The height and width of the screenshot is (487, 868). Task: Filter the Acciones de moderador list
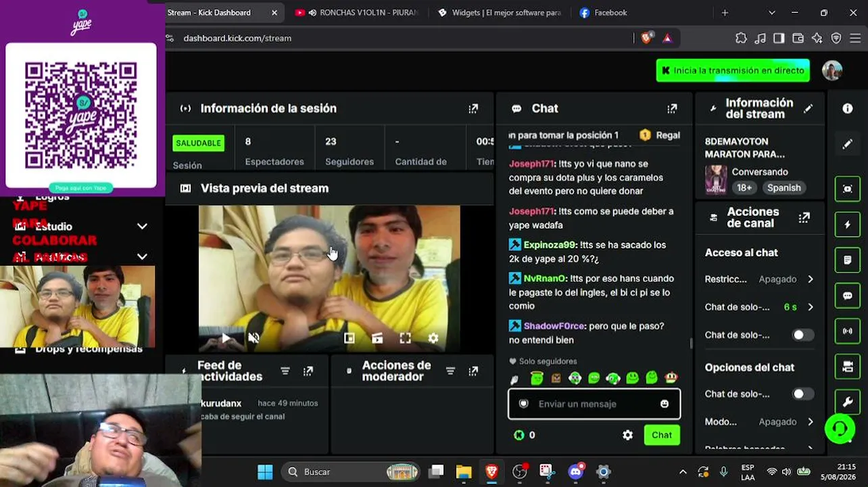[x=450, y=371]
